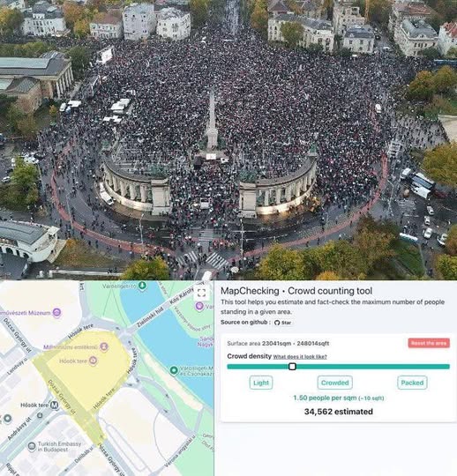
Task: Toggle the map fullscreen icon
Action: [x=201, y=293]
